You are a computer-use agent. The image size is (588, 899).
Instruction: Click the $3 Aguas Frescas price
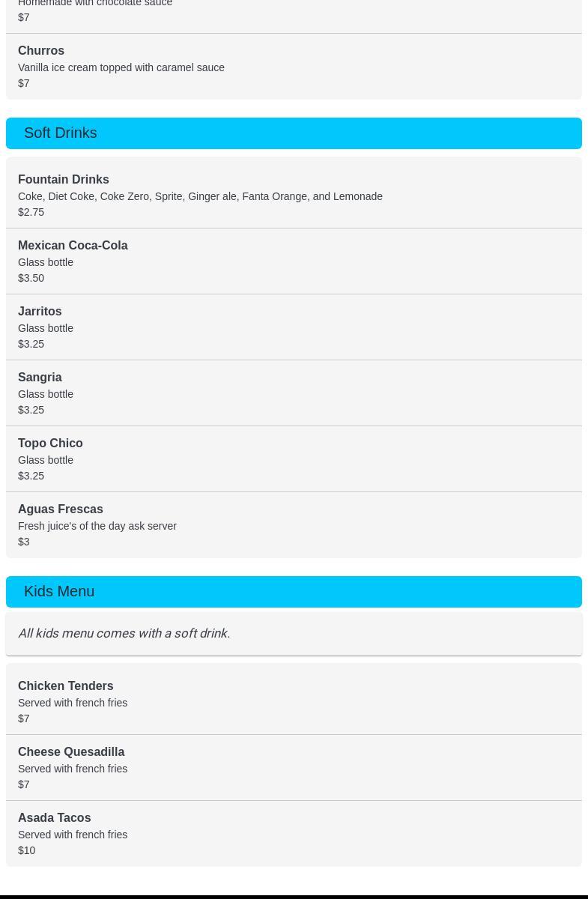point(24,542)
